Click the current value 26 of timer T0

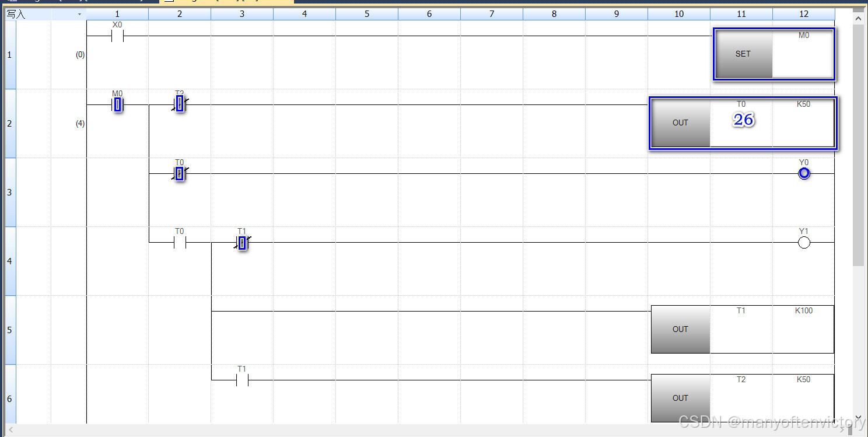[x=744, y=120]
